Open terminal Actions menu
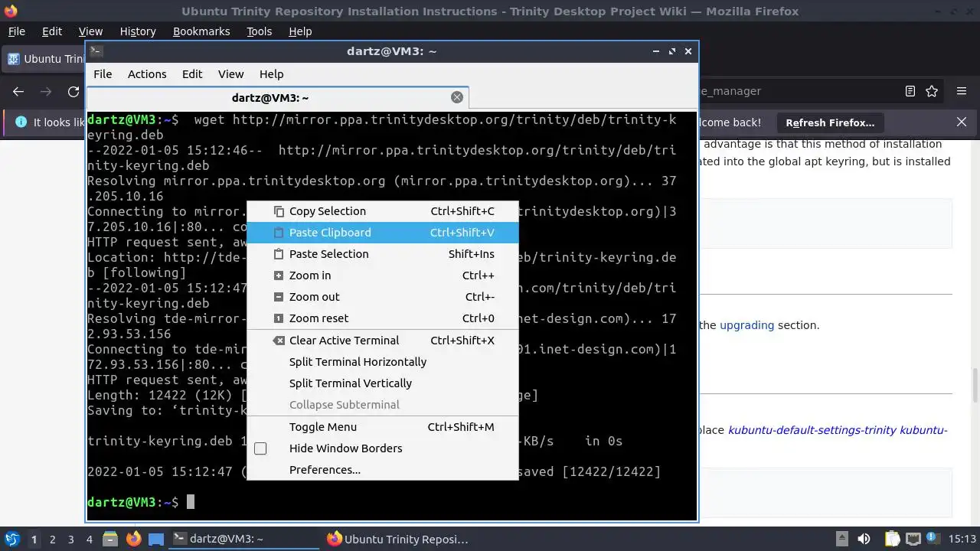 (147, 74)
